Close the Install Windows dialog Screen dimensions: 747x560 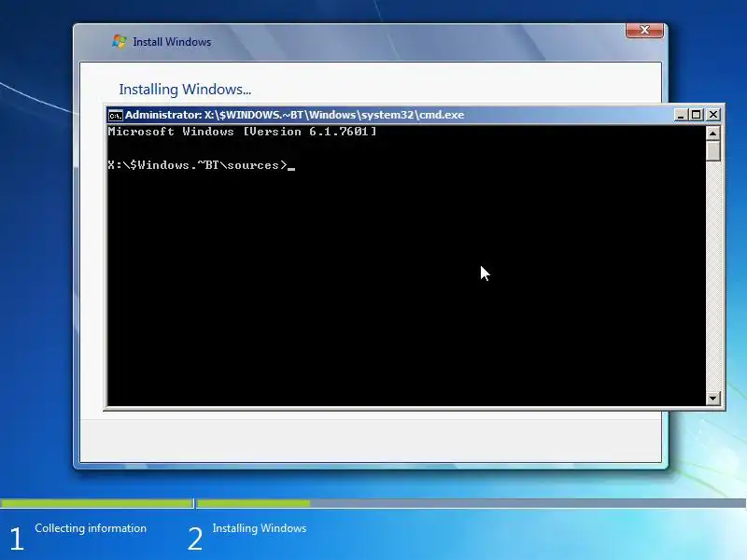[x=644, y=30]
